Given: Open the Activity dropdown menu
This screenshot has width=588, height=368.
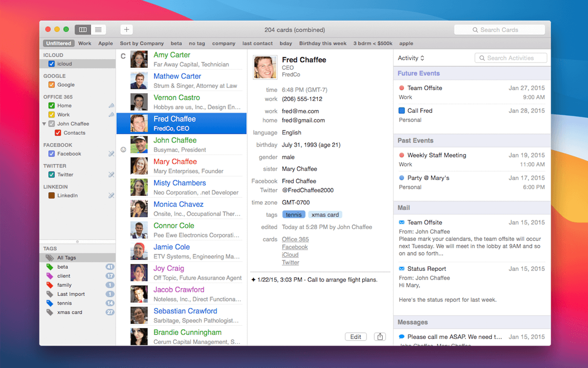Looking at the screenshot, I should pos(411,58).
